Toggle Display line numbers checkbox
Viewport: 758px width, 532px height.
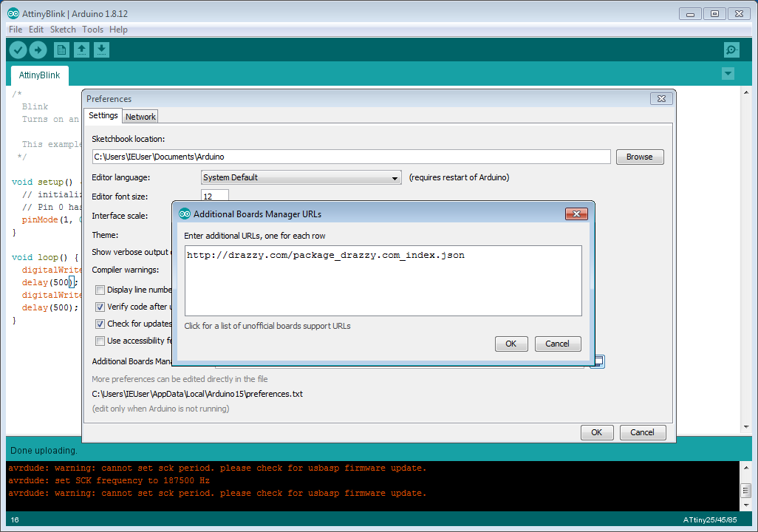[x=100, y=290]
